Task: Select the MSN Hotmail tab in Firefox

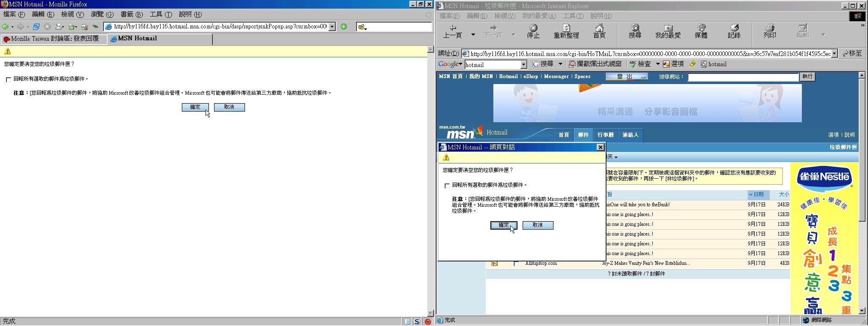Action: (160, 39)
